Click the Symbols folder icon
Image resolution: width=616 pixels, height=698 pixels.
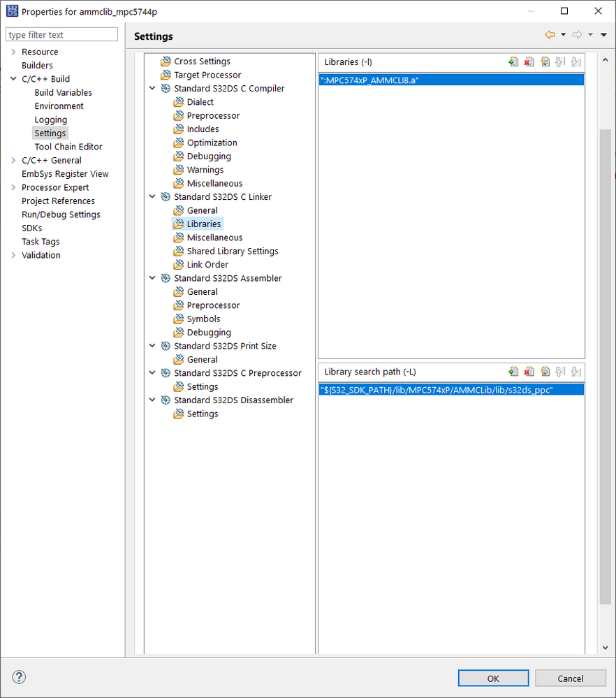click(x=179, y=319)
